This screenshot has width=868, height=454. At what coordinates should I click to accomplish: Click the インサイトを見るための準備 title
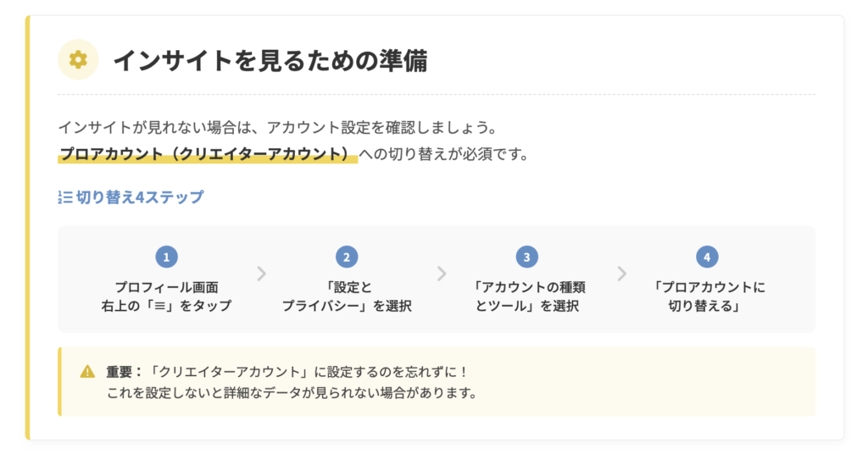(270, 60)
